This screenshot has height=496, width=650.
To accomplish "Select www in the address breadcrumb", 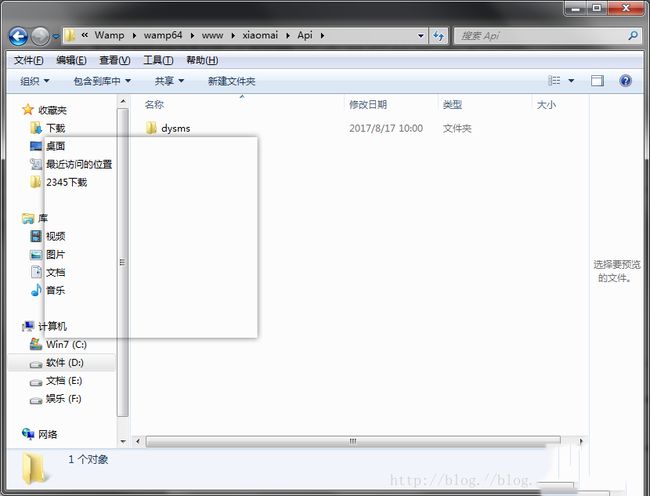I will 212,35.
